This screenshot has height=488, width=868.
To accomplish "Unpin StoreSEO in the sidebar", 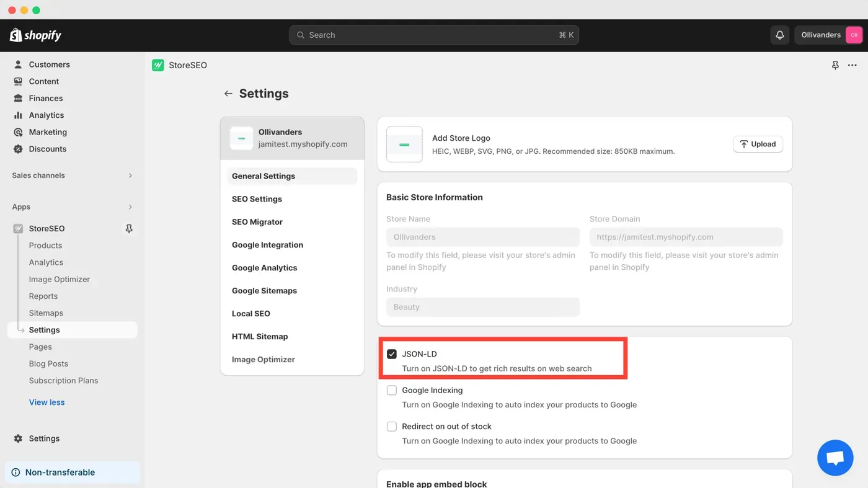I will 129,229.
